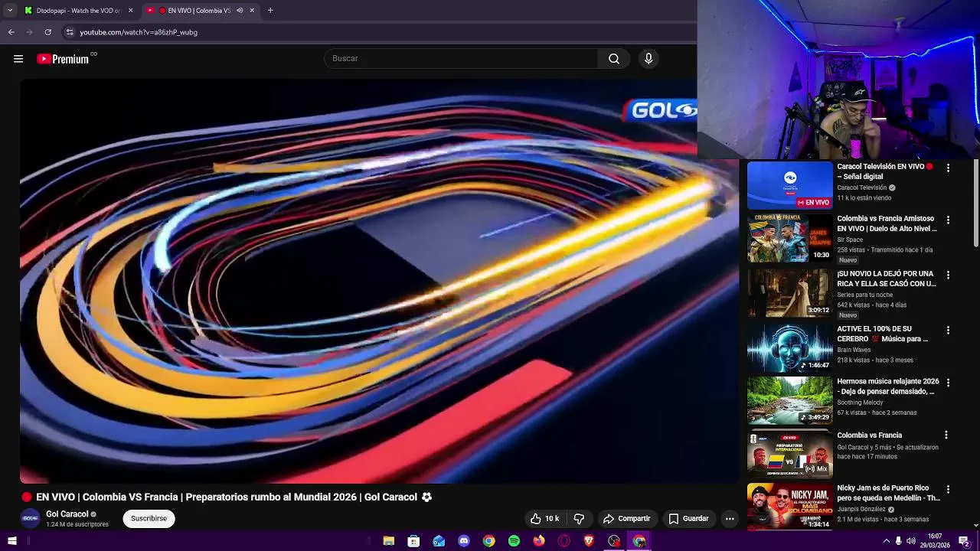Click the video title settings gear icon

(x=426, y=497)
